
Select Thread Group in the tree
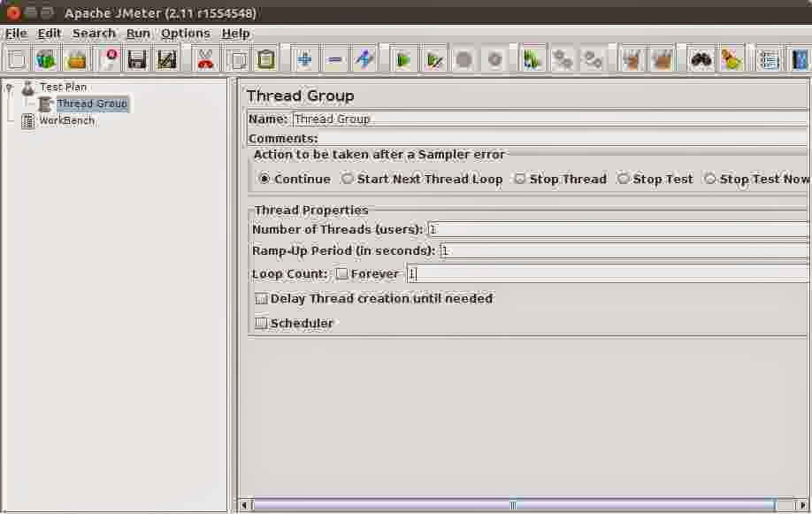pyautogui.click(x=92, y=104)
